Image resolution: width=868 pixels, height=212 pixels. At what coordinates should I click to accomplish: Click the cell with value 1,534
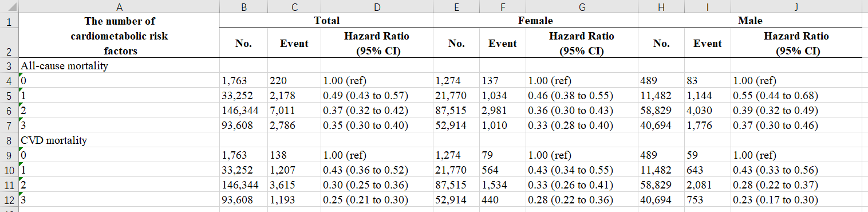(x=502, y=184)
